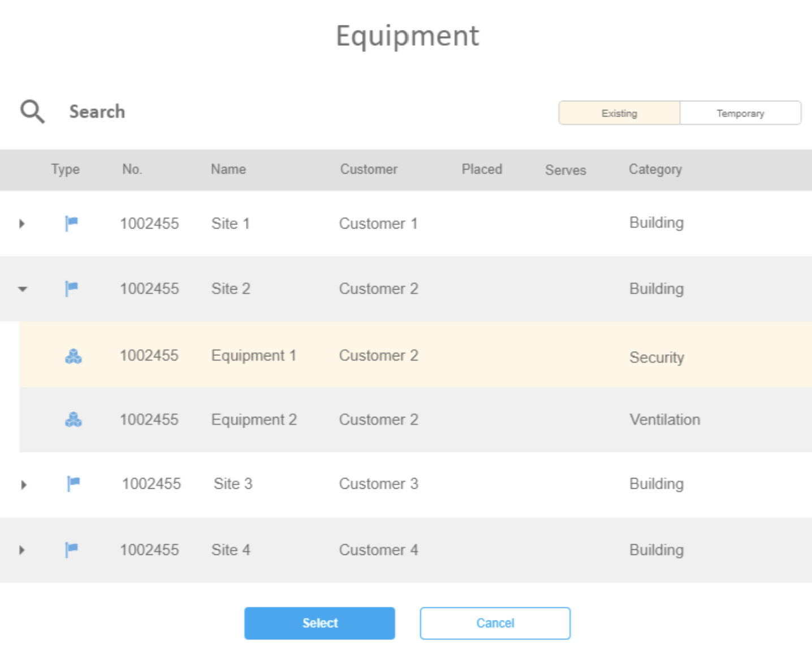Collapse the Site 2 row
The width and height of the screenshot is (812, 646).
pyautogui.click(x=23, y=289)
